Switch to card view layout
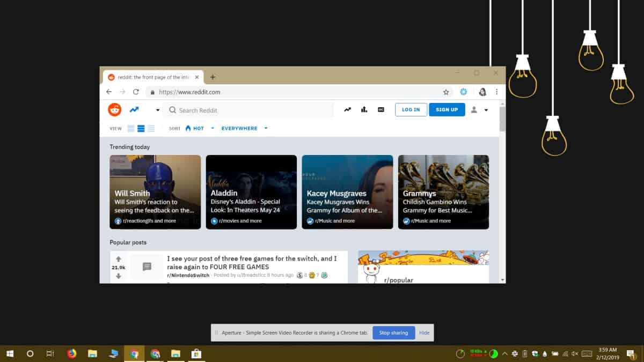This screenshot has width=644, height=362. click(x=131, y=129)
